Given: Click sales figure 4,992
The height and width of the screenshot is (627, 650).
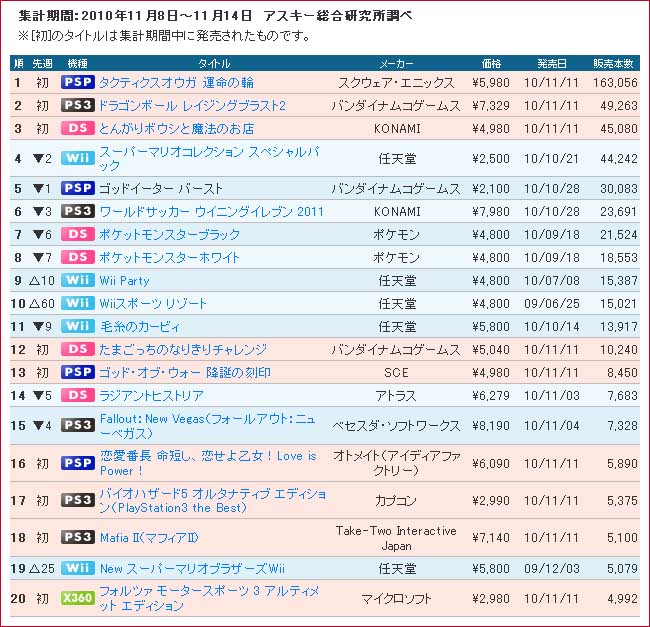Looking at the screenshot, I should coord(623,598).
